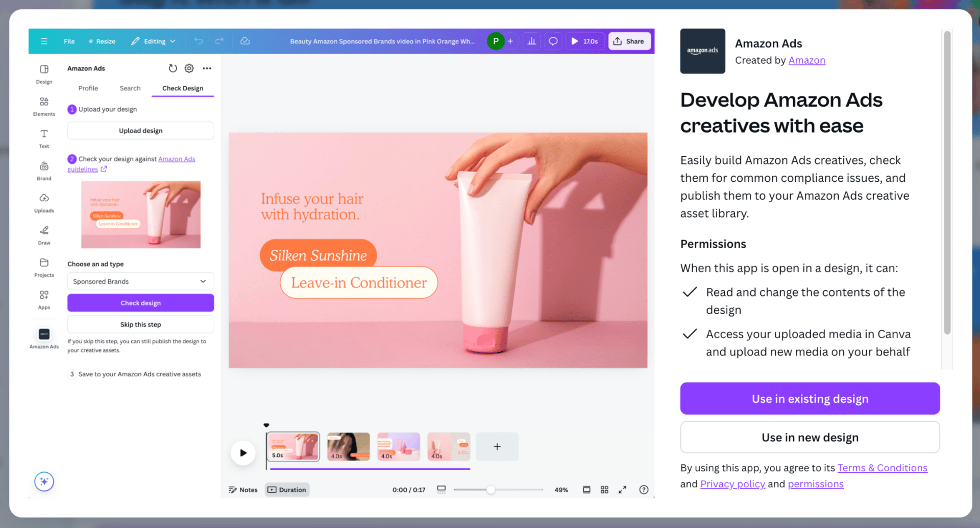Select the Text tool in sidebar

point(44,138)
